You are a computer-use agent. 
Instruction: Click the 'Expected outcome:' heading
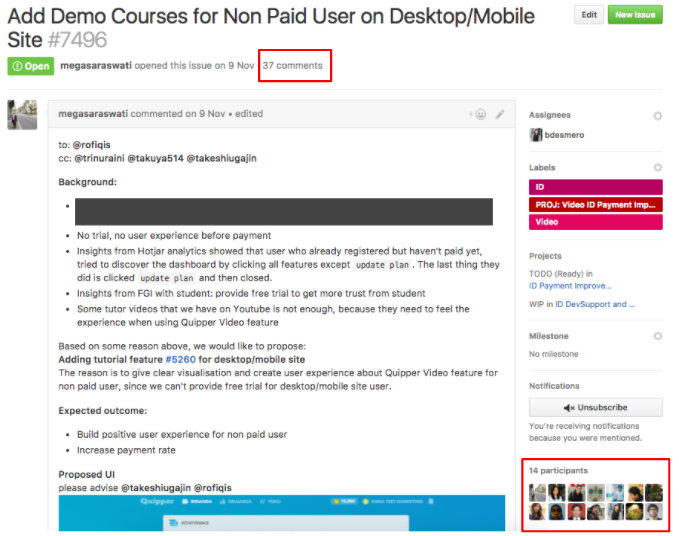[x=103, y=411]
